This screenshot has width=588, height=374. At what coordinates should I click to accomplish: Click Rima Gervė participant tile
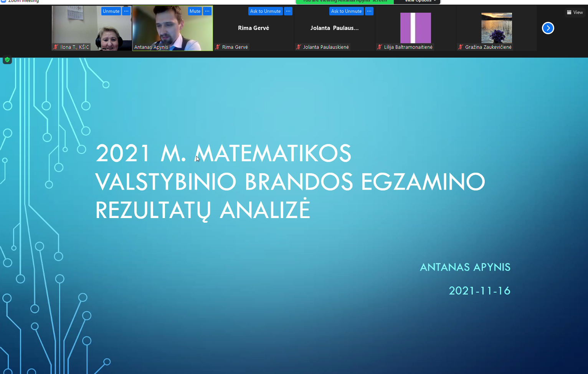click(x=254, y=28)
